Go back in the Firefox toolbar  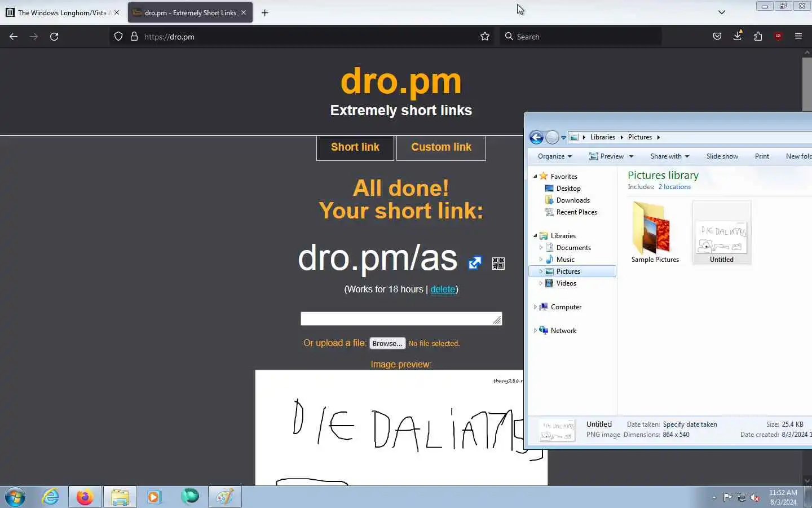14,37
